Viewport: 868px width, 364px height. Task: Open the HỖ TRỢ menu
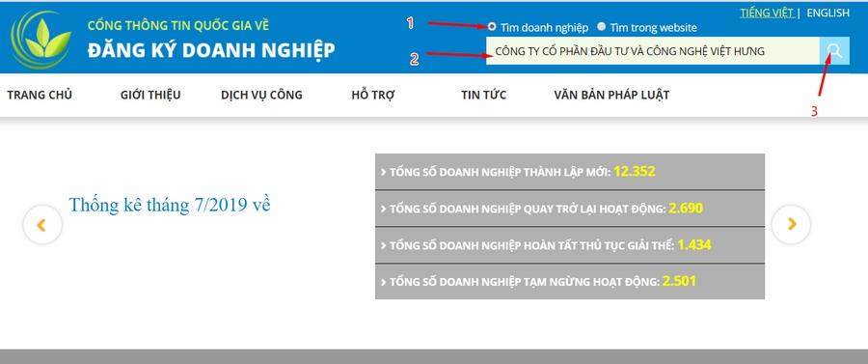click(373, 95)
